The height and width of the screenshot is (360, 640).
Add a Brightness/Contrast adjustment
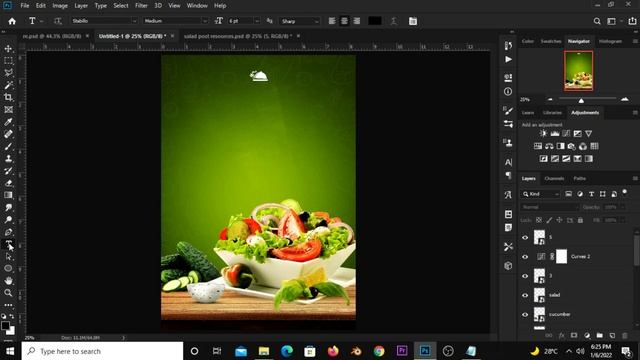[x=543, y=133]
